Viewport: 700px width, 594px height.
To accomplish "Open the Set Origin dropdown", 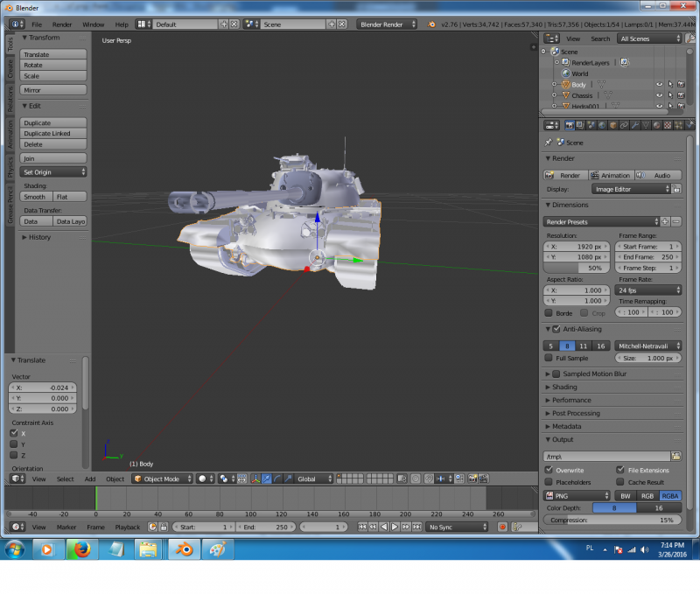I will tap(53, 172).
